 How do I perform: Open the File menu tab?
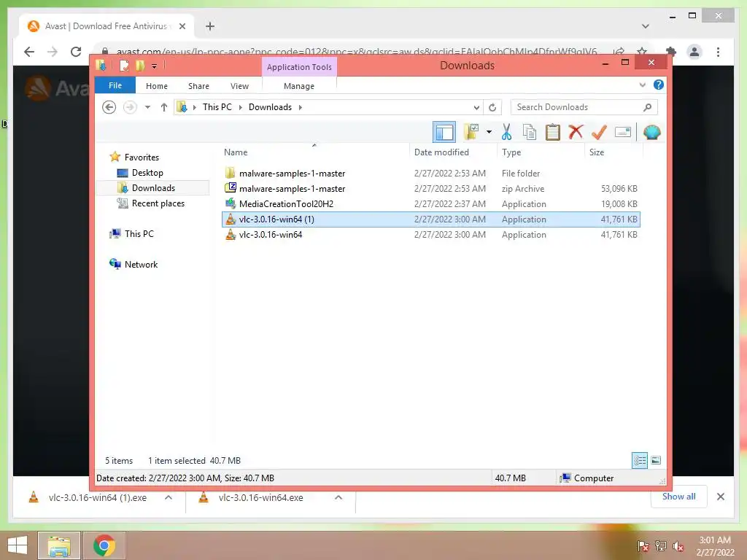coord(115,85)
